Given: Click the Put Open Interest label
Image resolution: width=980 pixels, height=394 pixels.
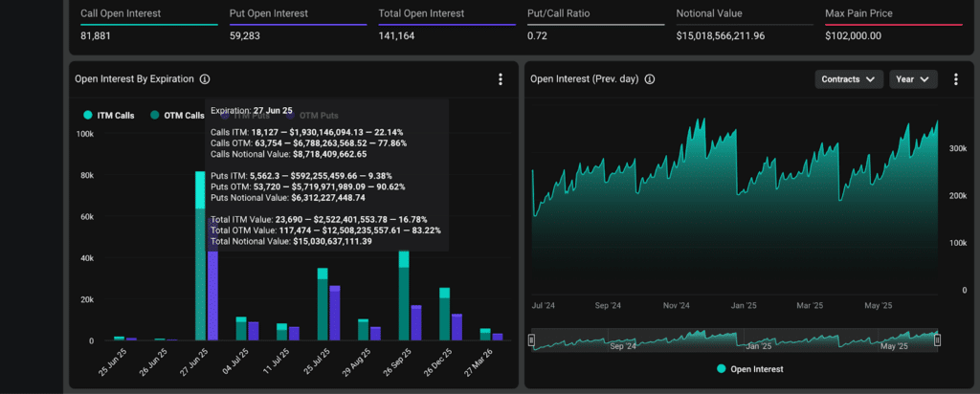Looking at the screenshot, I should click(x=269, y=13).
